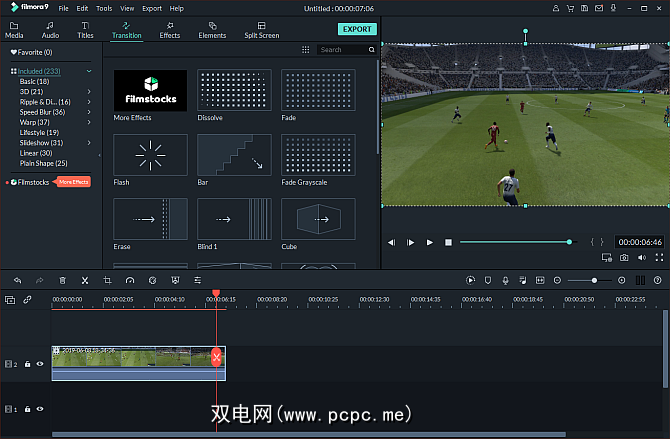Select the crop tool in timeline toolbar
Viewport: 670px width, 439px height.
tap(108, 281)
